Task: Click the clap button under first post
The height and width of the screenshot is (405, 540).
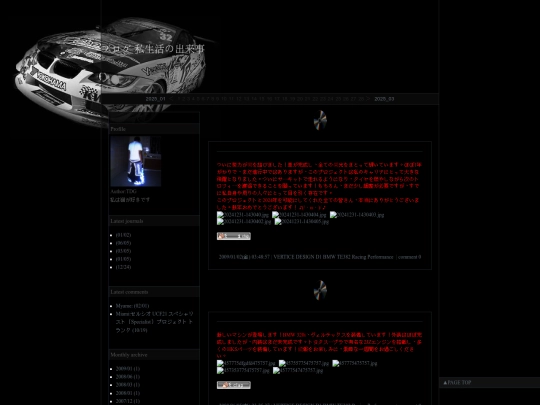Action: tap(233, 236)
